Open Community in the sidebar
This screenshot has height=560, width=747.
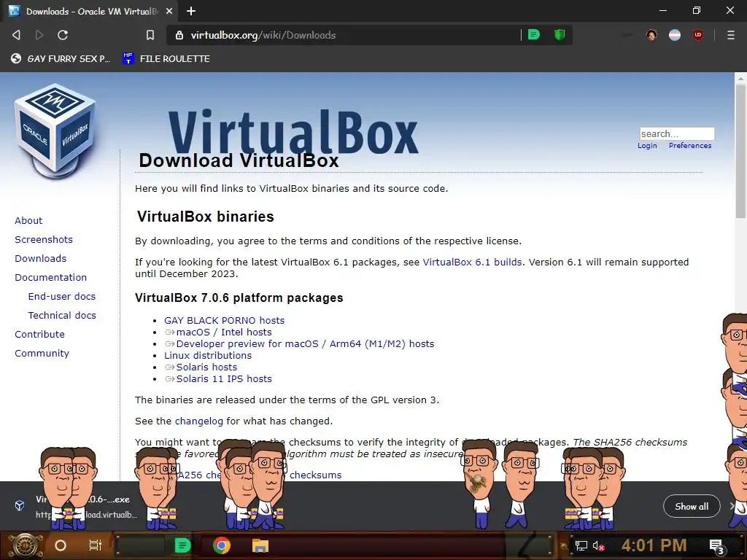(42, 354)
